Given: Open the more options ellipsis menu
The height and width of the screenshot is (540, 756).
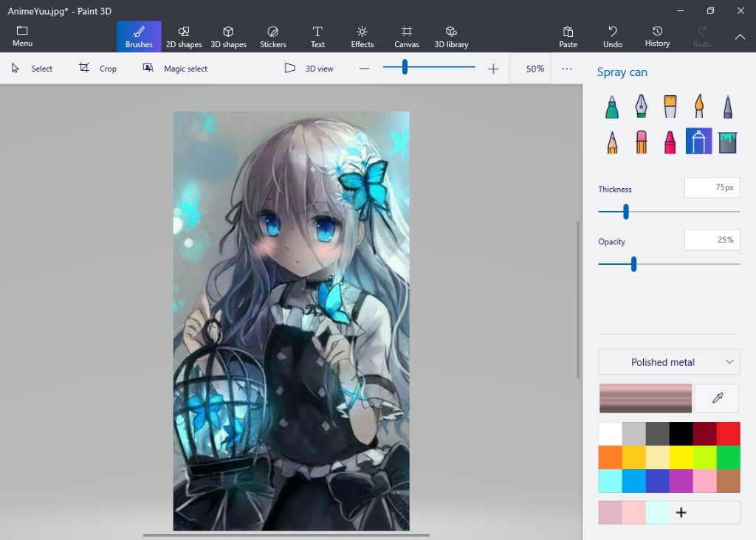Looking at the screenshot, I should [567, 69].
